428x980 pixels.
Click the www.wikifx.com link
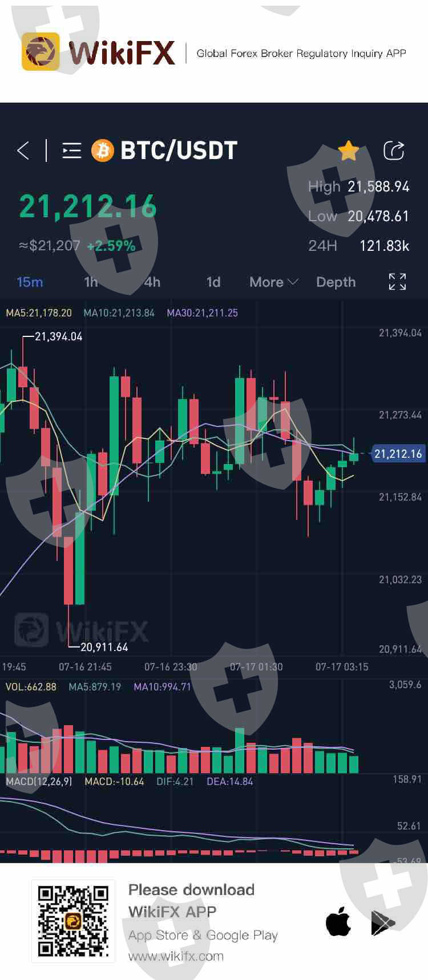point(176,956)
